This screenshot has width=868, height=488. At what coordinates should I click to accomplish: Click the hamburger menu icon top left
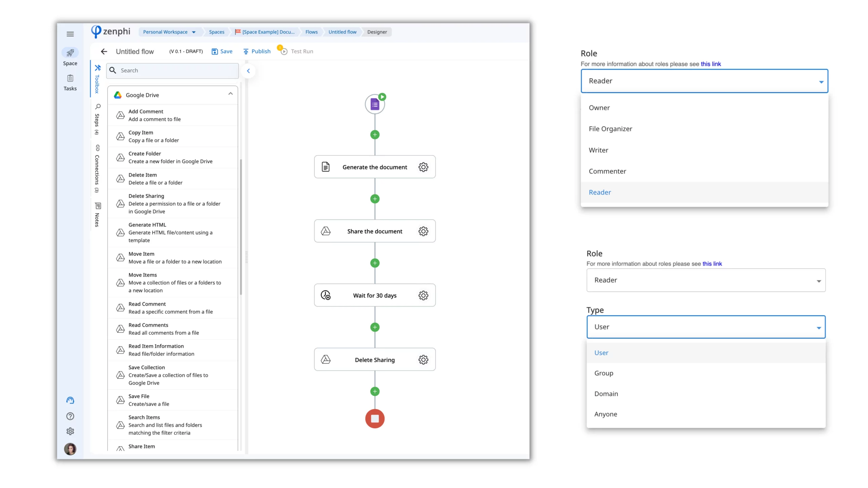[x=70, y=34]
